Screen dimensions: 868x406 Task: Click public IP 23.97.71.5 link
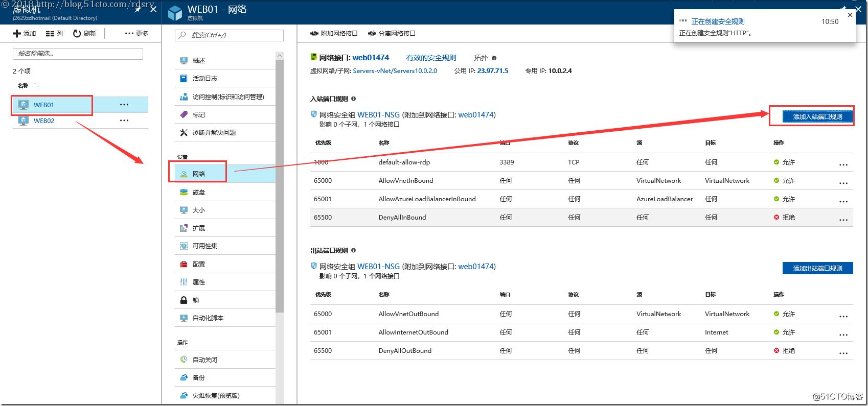coord(493,71)
